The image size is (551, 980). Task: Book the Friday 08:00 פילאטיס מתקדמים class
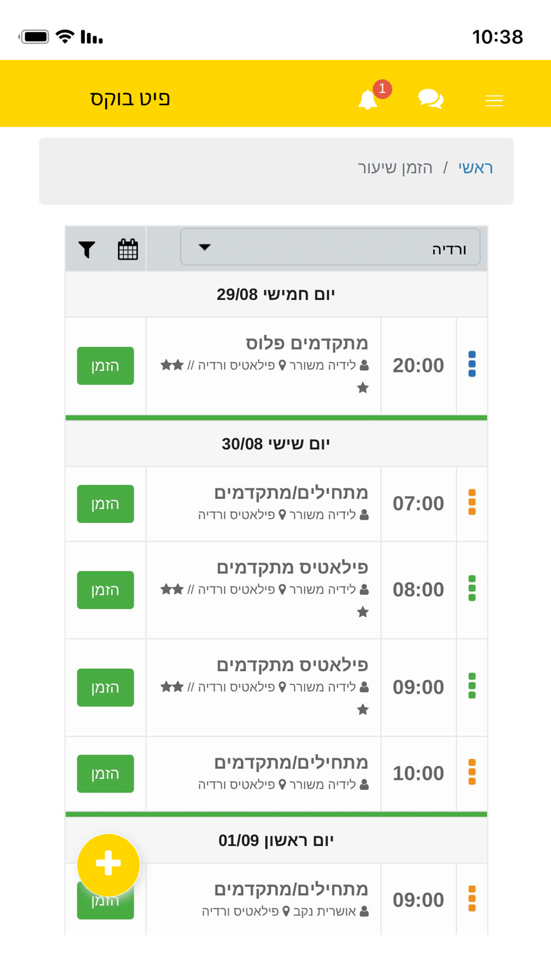(x=105, y=590)
